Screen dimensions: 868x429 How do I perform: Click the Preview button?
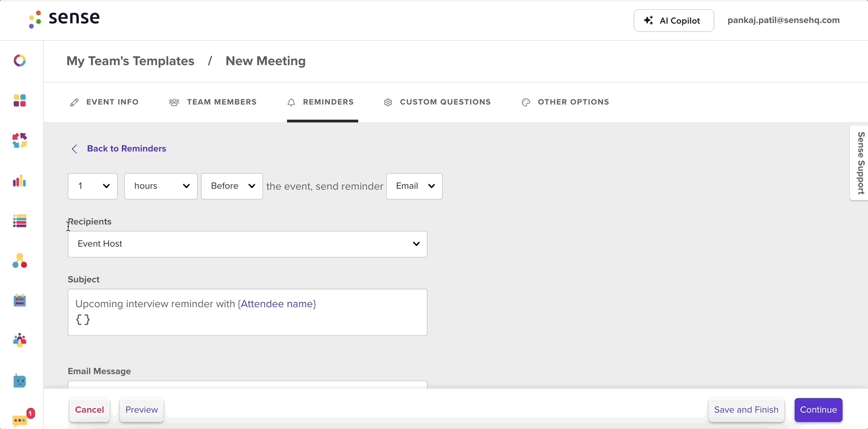click(x=142, y=410)
